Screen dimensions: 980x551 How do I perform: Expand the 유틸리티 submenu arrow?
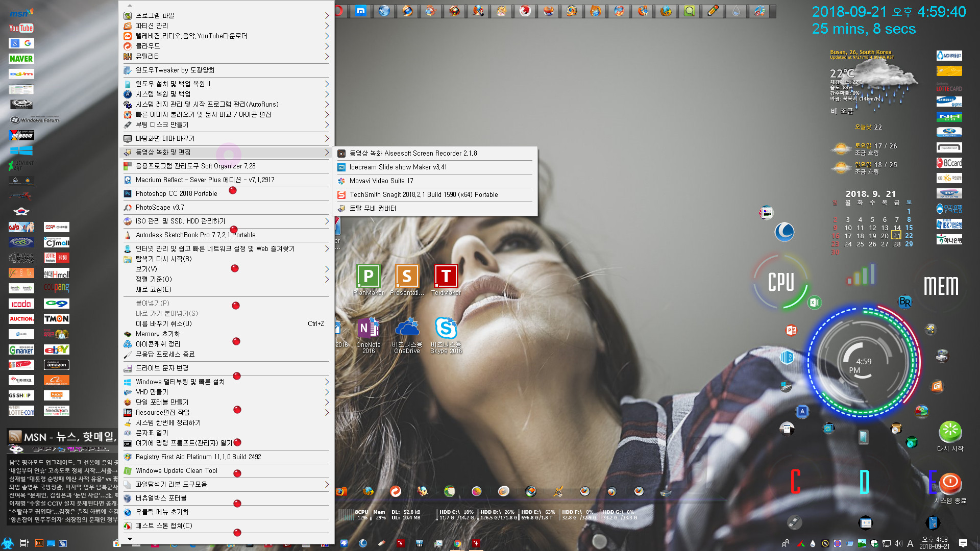click(x=327, y=56)
